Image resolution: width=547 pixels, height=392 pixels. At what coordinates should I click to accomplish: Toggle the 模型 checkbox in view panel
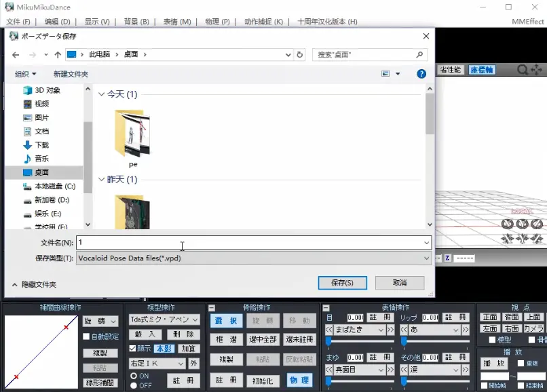click(492, 340)
